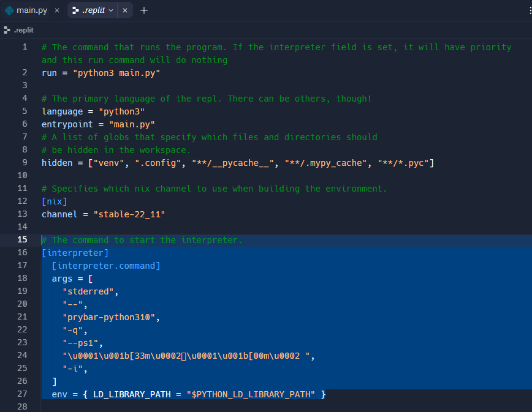This screenshot has width=532, height=412.
Task: Click the "-i" argument
Action: click(x=72, y=369)
